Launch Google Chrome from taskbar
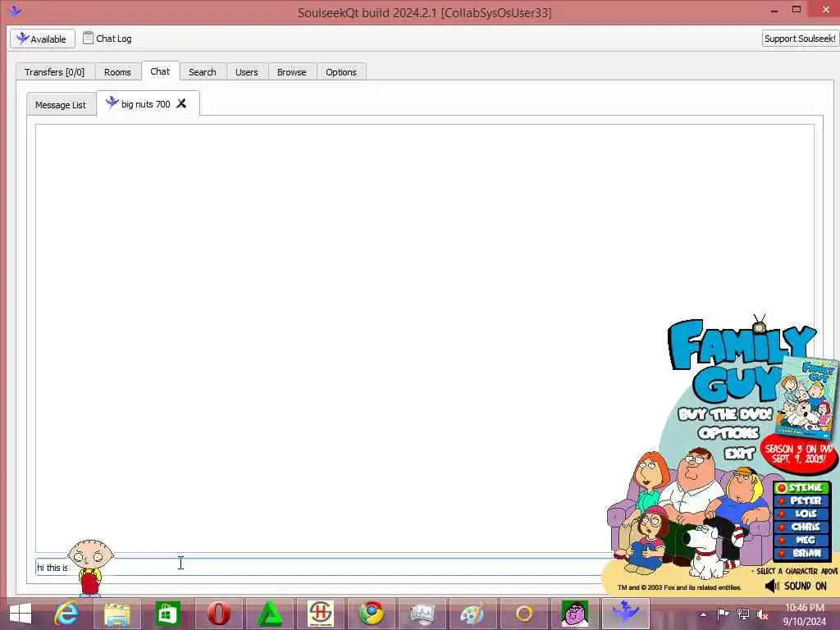The width and height of the screenshot is (840, 630). [x=372, y=614]
